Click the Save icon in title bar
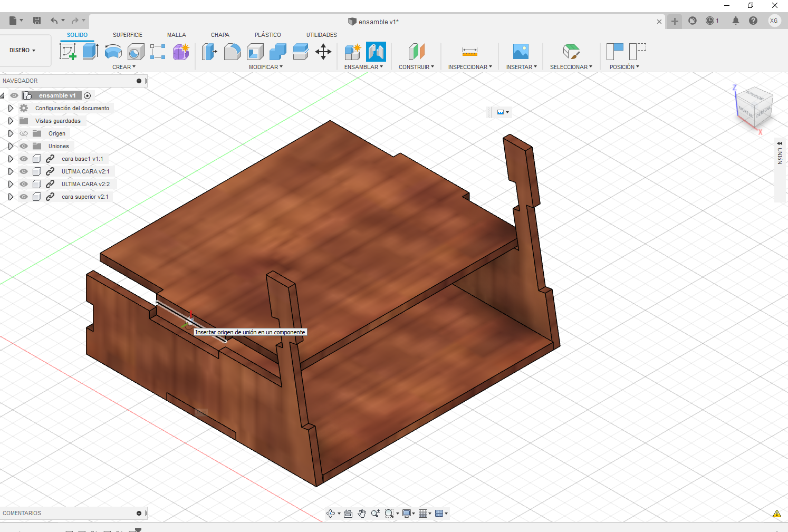This screenshot has height=532, width=788. pyautogui.click(x=37, y=21)
